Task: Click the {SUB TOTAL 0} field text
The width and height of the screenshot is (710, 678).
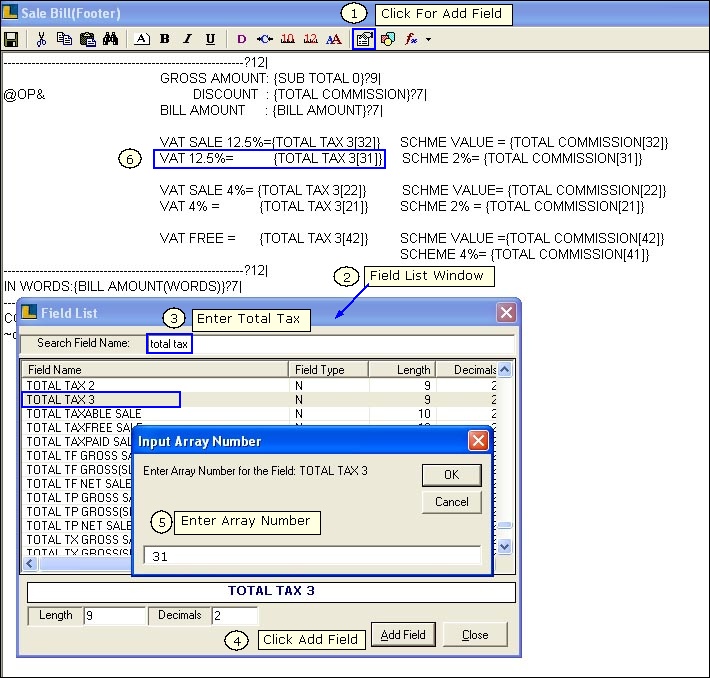Action: (x=319, y=78)
